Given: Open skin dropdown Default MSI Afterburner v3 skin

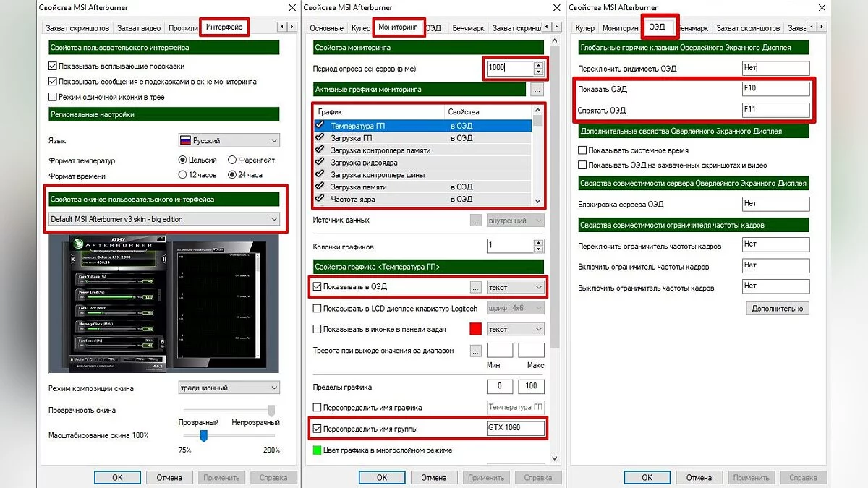Looking at the screenshot, I should pos(164,218).
